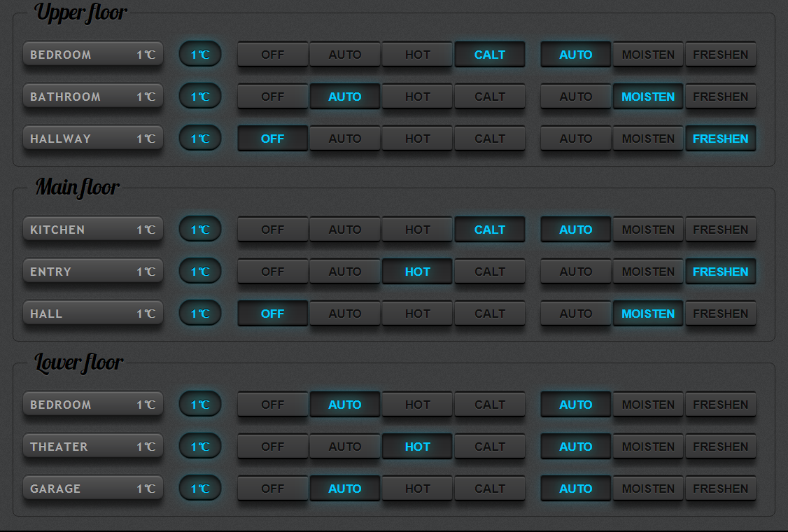Viewport: 788px width, 532px height.
Task: Select the HALL room button
Action: (x=93, y=314)
